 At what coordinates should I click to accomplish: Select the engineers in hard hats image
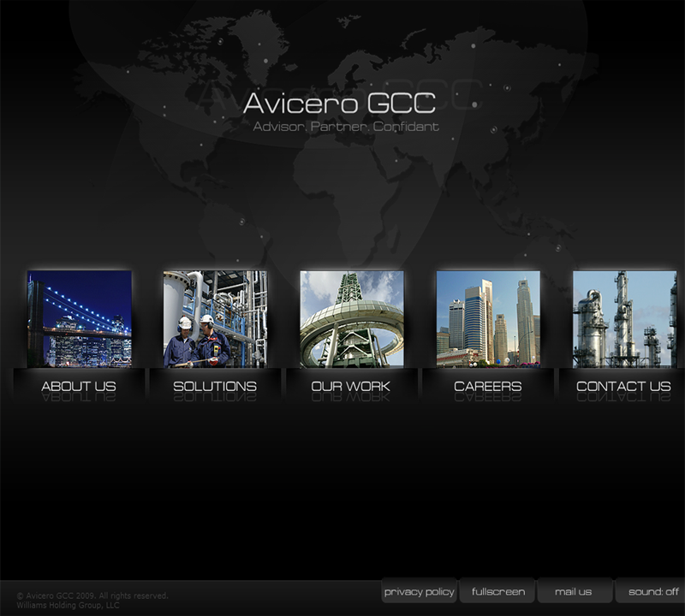coord(215,318)
